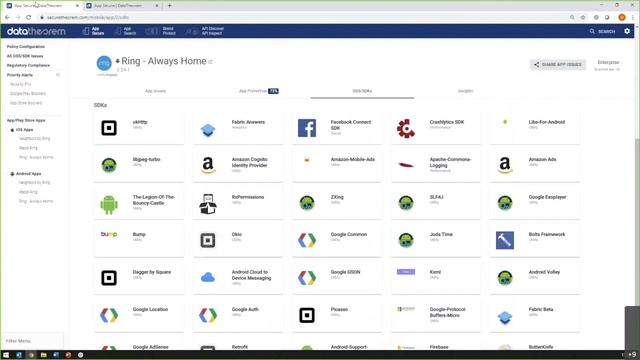The image size is (640, 360).
Task: Click the ZXing SDK icon
Action: [x=307, y=203]
